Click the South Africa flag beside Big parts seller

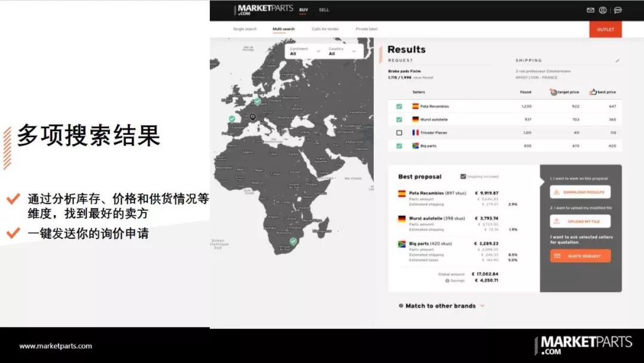(415, 146)
